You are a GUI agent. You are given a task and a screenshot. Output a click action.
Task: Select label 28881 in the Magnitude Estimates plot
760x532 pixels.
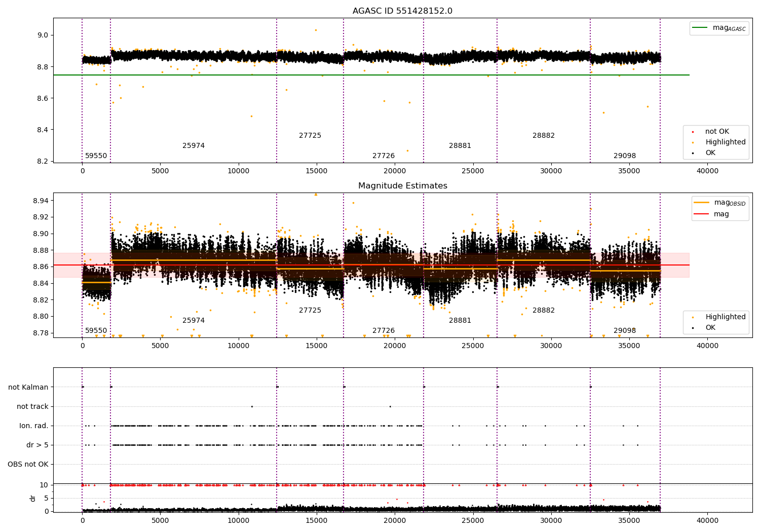tap(460, 321)
